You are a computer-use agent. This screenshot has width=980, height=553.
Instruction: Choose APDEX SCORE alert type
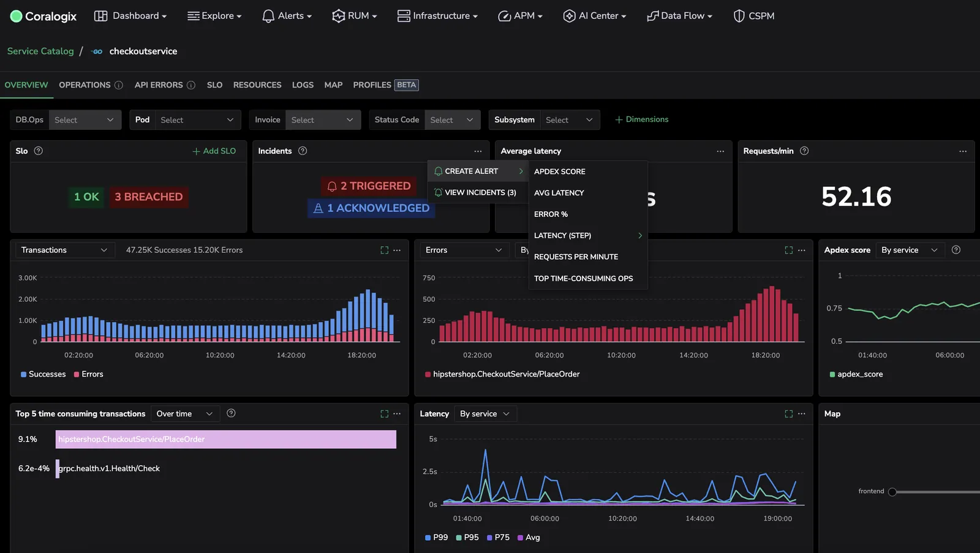click(x=588, y=171)
